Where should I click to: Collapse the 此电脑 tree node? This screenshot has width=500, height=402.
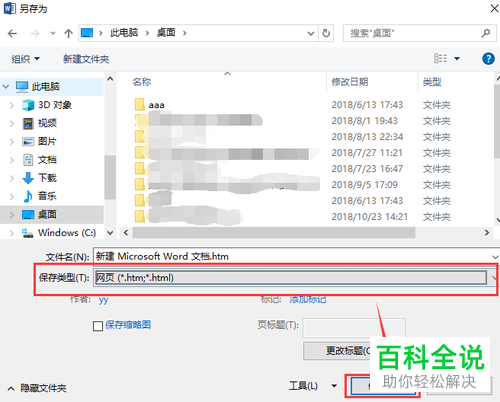point(6,87)
